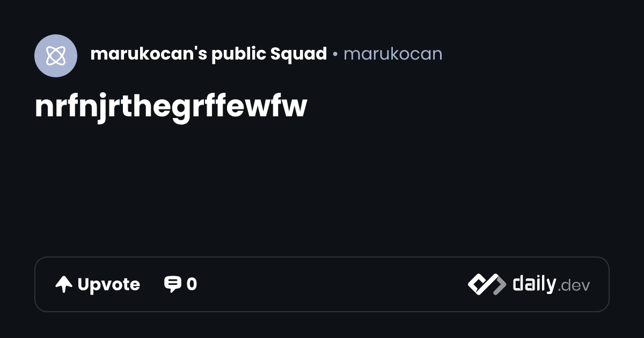Click the upward Upvote arrow icon
The height and width of the screenshot is (338, 644).
coord(64,284)
